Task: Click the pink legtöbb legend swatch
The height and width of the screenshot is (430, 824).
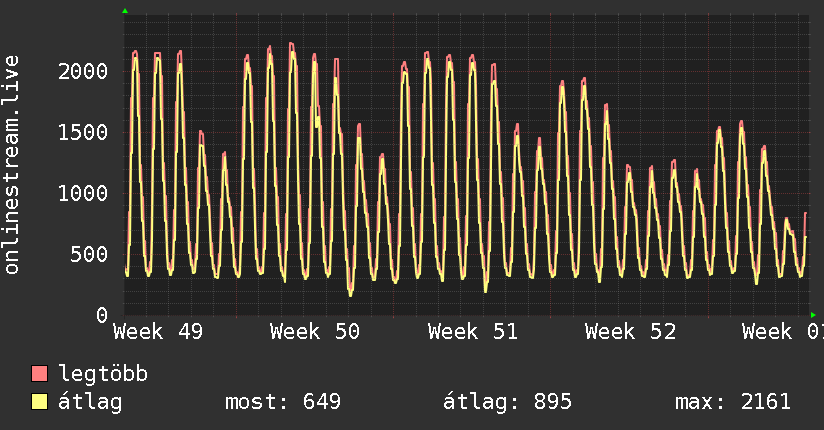Action: [39, 373]
